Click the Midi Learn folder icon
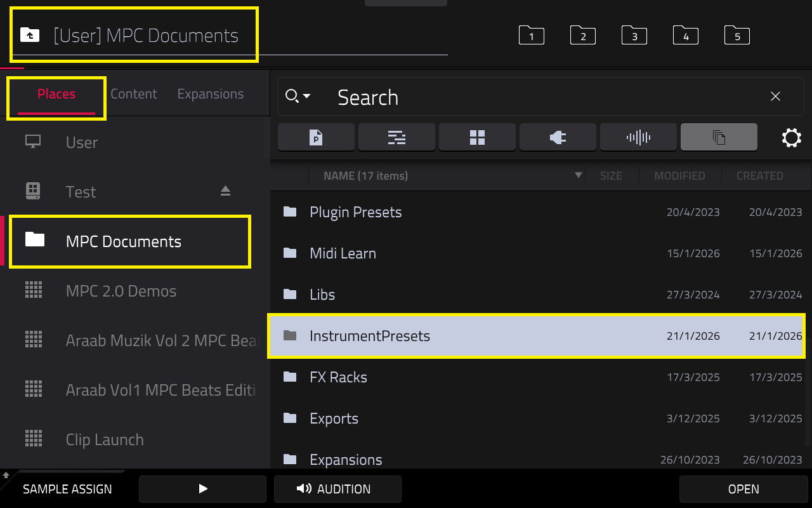Viewport: 812px width, 508px height. coord(290,252)
